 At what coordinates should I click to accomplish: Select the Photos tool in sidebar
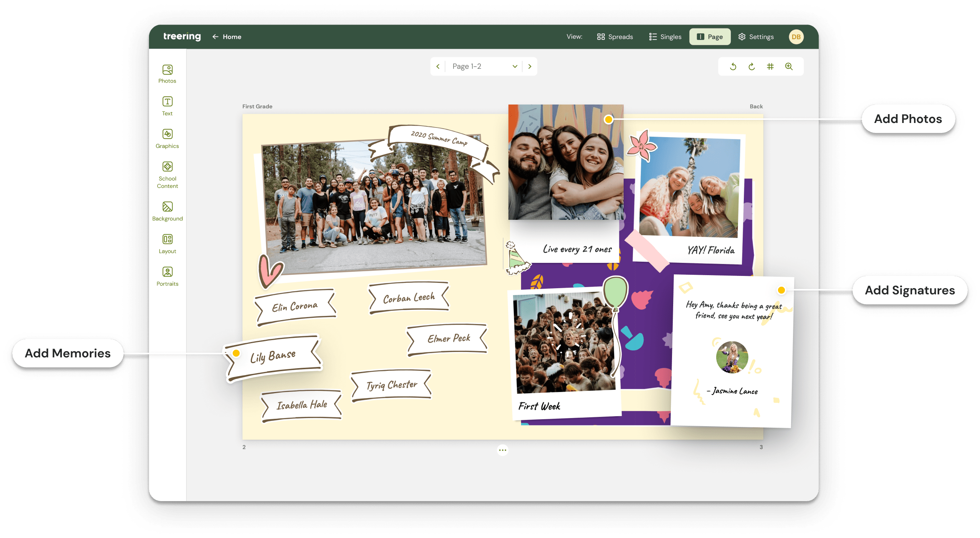(x=167, y=73)
